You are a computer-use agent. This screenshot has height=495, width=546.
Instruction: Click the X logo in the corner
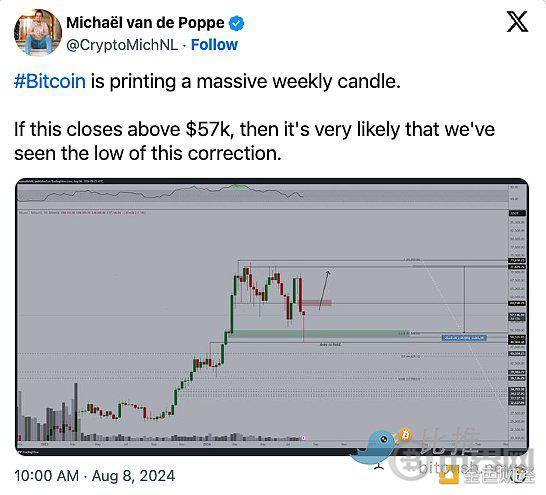pos(517,22)
